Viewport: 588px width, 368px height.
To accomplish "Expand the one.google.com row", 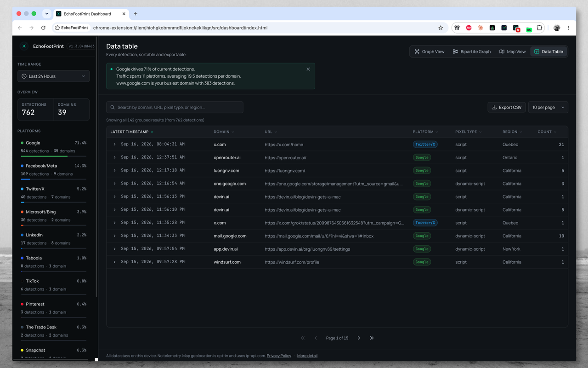I will (115, 184).
